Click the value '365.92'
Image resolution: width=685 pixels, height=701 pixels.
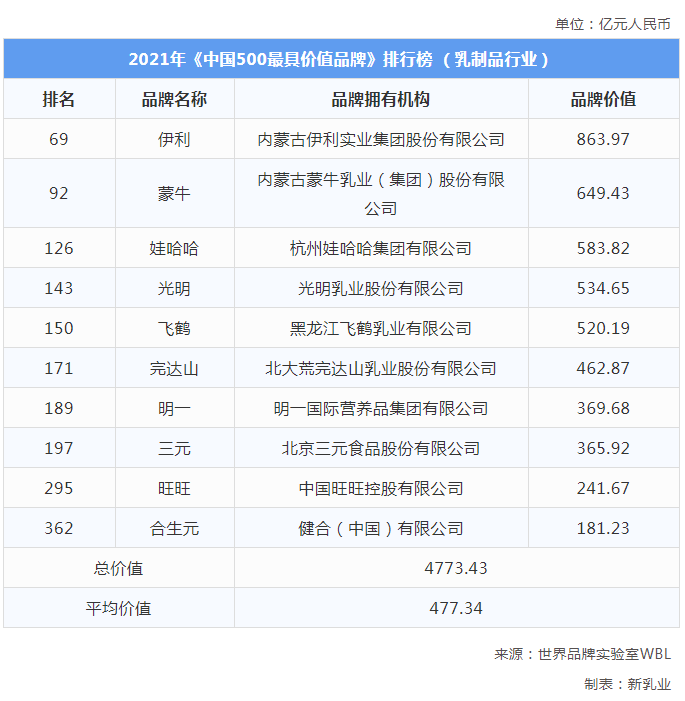pyautogui.click(x=603, y=448)
